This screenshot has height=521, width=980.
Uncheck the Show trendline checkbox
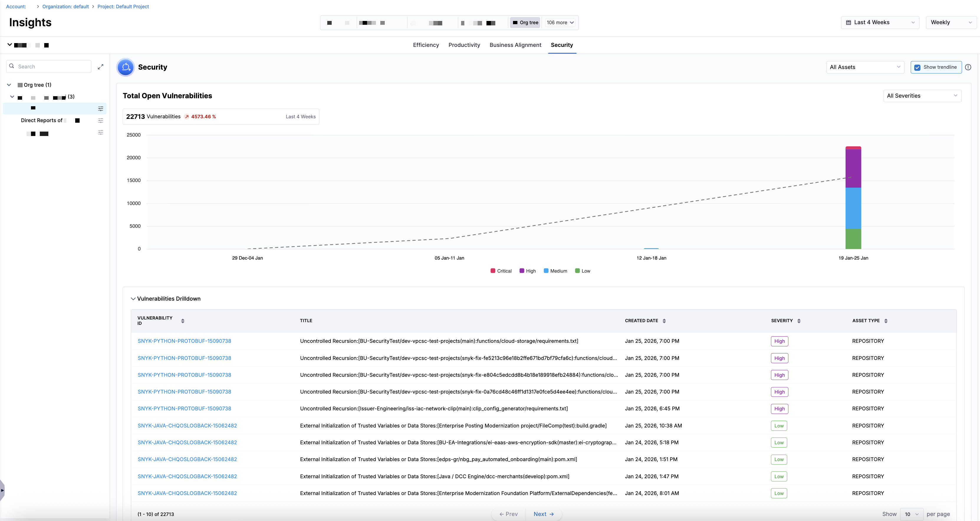coord(917,67)
